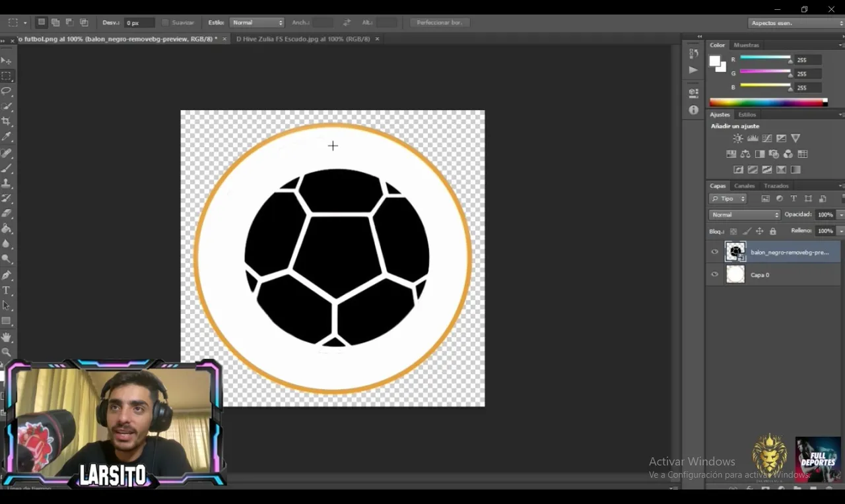Select the Blur tool
This screenshot has width=845, height=504.
pos(7,244)
